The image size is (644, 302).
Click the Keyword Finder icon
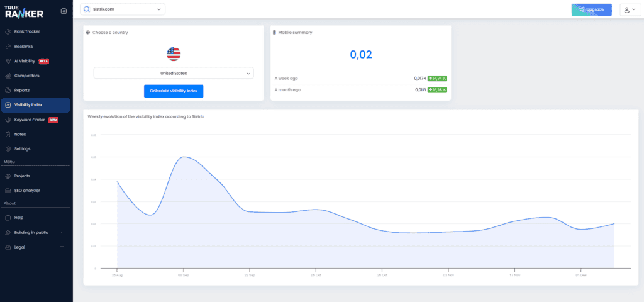point(8,120)
